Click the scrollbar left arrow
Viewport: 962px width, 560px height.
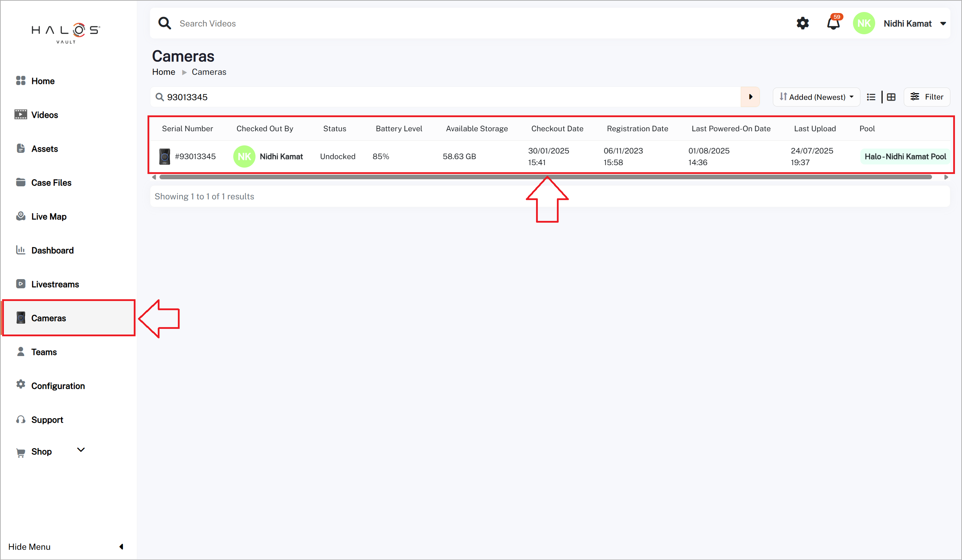pos(154,177)
